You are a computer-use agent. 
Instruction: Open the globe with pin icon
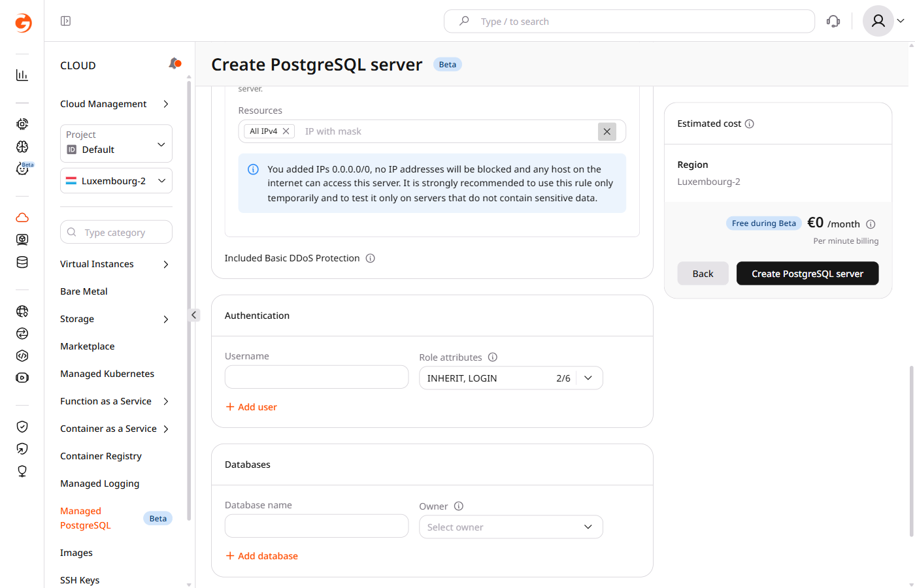point(22,312)
